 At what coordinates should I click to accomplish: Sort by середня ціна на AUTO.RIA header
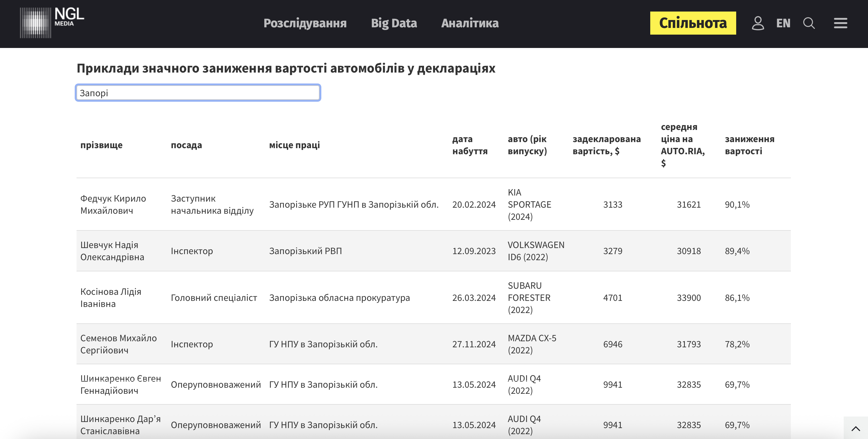click(x=682, y=145)
